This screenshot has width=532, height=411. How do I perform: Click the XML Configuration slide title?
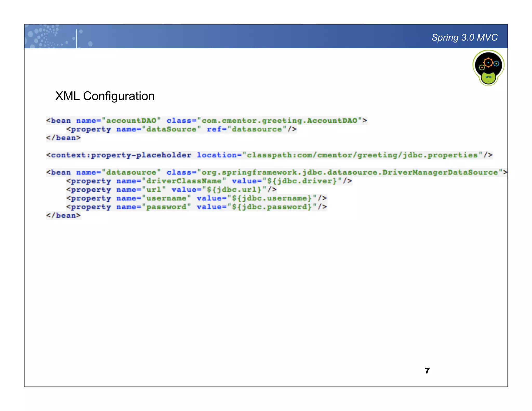click(105, 96)
